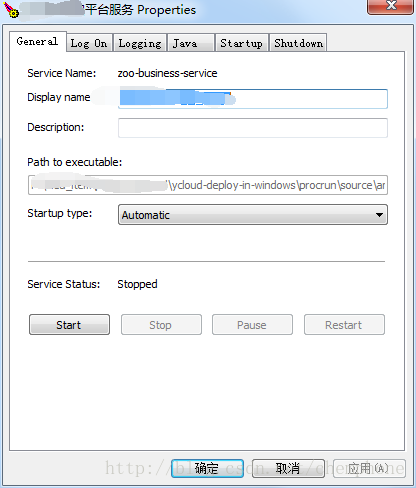This screenshot has height=488, width=416.
Task: Click the Startup type label
Action: coord(60,213)
